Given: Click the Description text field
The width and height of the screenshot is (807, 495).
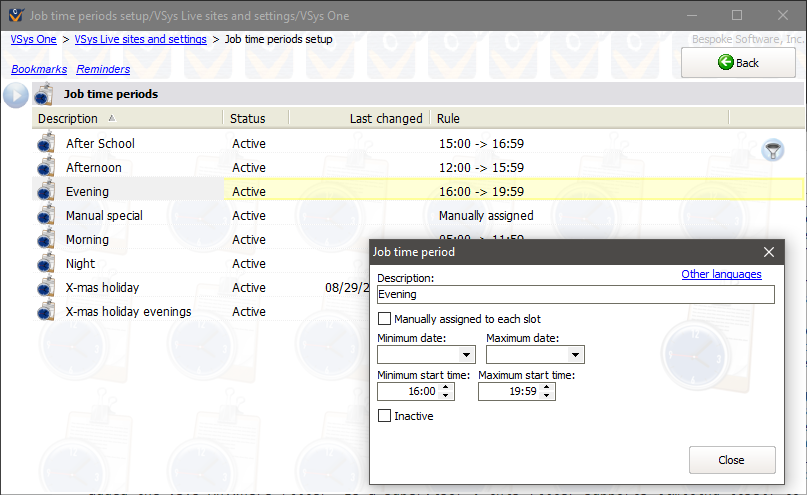Looking at the screenshot, I should [x=575, y=295].
